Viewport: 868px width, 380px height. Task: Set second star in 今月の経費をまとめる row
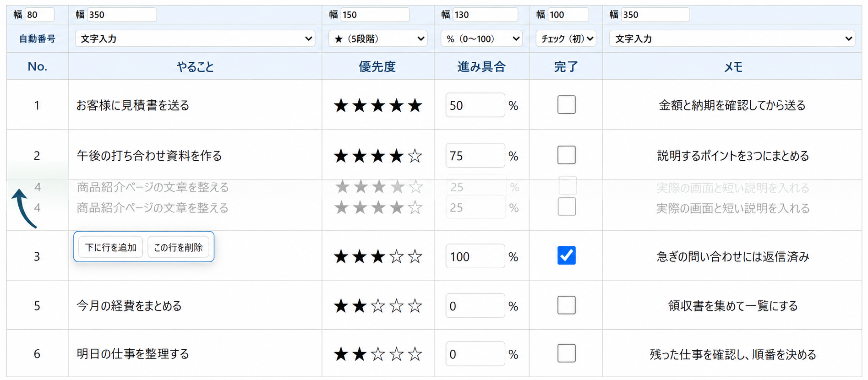click(x=360, y=306)
